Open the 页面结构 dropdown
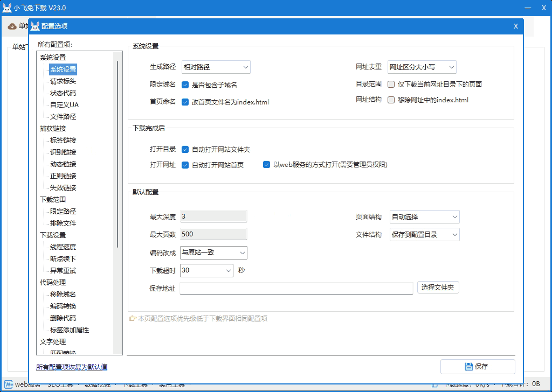Screen dimensions: 552x392 click(x=424, y=217)
